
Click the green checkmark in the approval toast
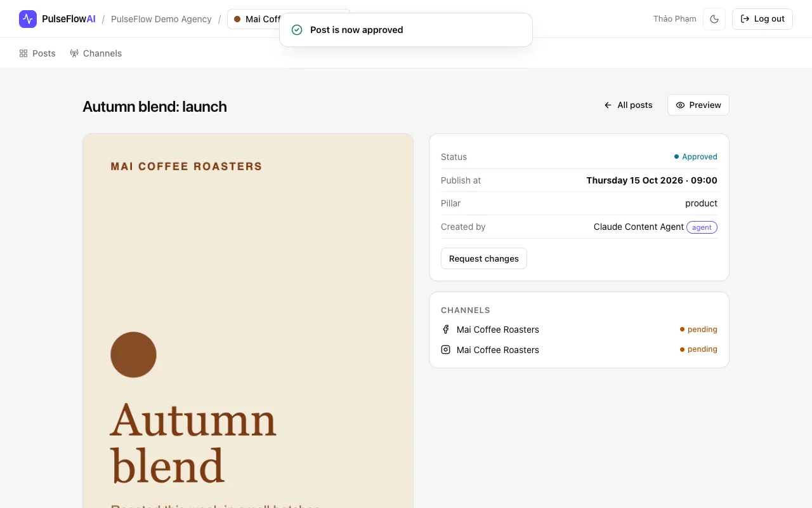pos(297,30)
